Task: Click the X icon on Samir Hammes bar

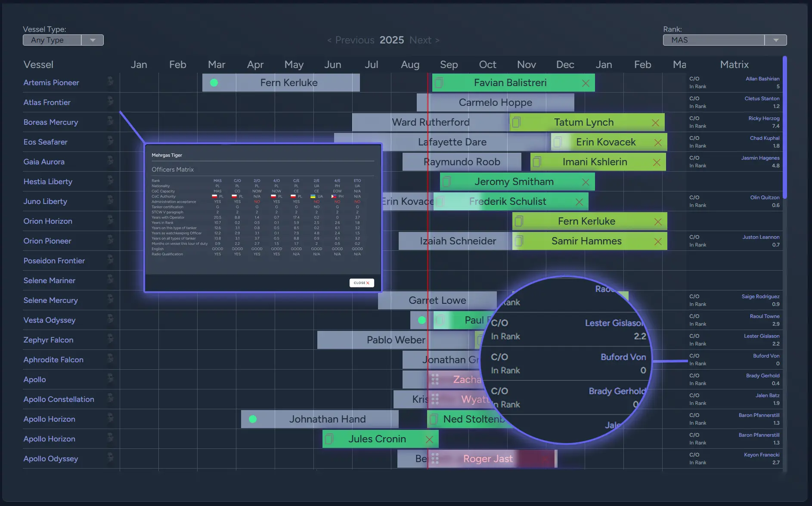Action: click(x=657, y=241)
